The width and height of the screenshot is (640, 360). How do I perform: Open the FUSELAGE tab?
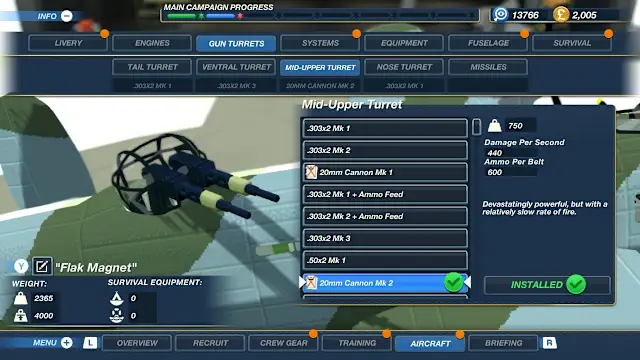pos(488,43)
